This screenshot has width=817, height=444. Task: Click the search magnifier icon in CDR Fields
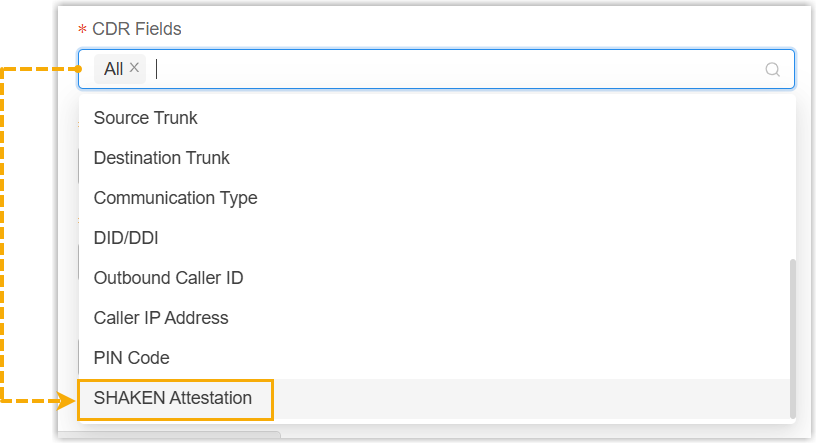[772, 70]
